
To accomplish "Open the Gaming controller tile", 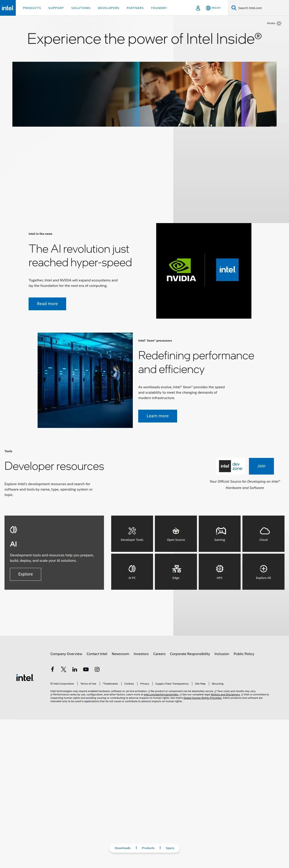I will pyautogui.click(x=219, y=533).
